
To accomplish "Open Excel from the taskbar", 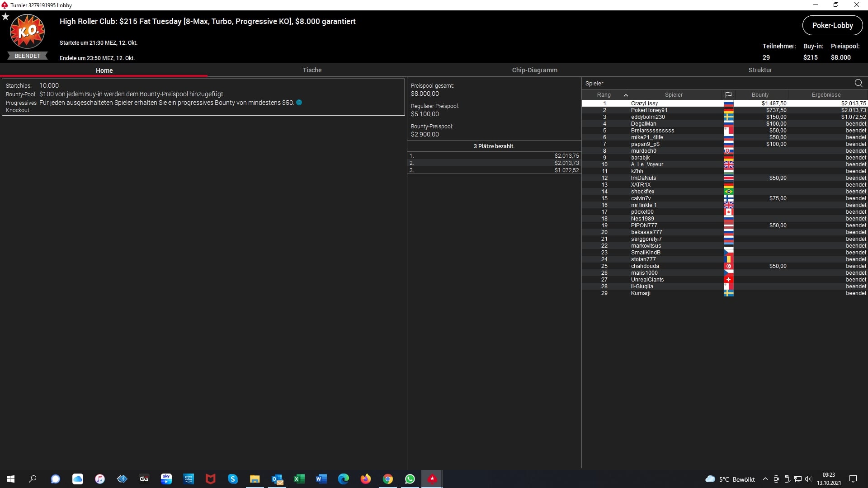I will (299, 479).
